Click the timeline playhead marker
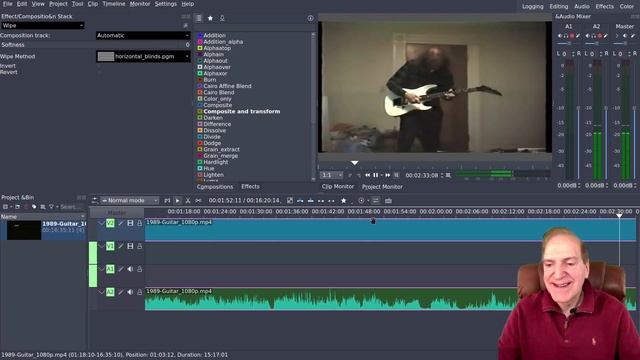Image resolution: width=640 pixels, height=360 pixels. (619, 215)
